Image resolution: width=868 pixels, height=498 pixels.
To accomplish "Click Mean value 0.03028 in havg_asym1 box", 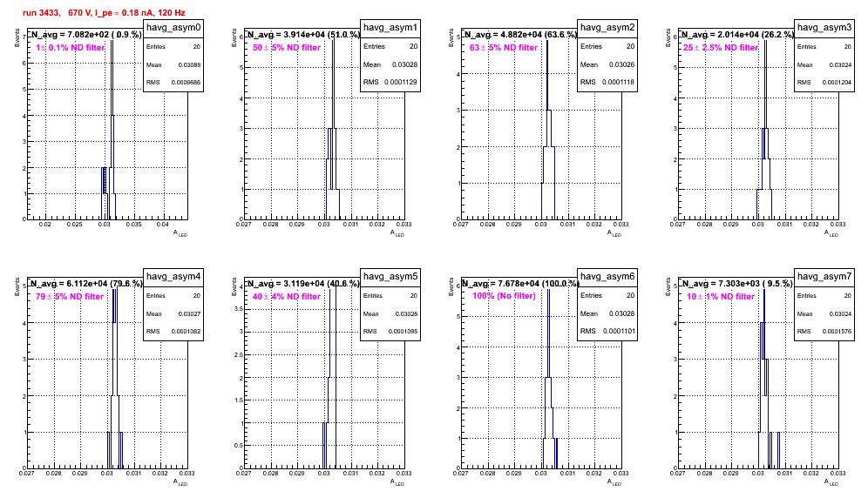I will coord(404,64).
